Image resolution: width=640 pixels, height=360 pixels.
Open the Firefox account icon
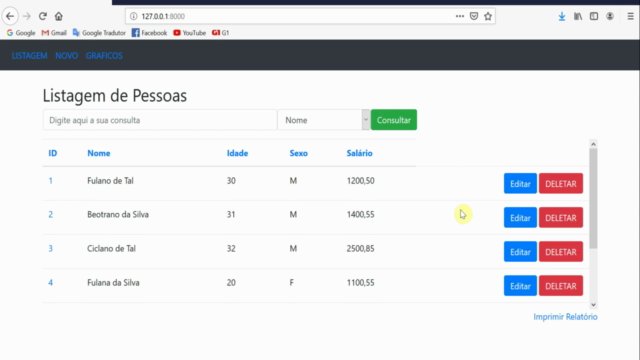610,16
